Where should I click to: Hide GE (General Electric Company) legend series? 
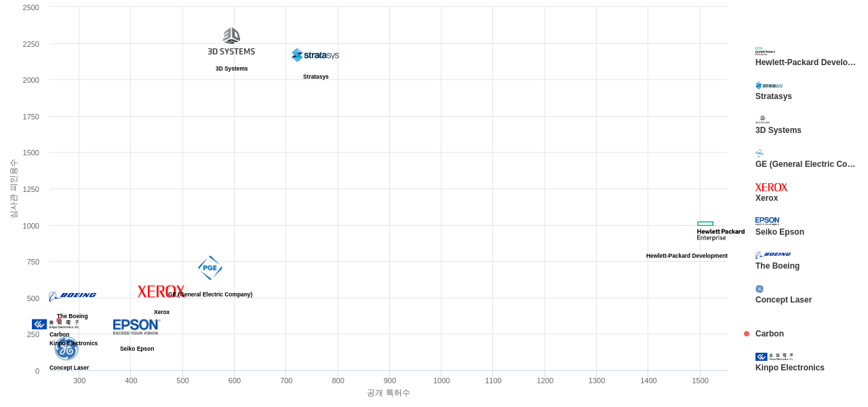805,164
